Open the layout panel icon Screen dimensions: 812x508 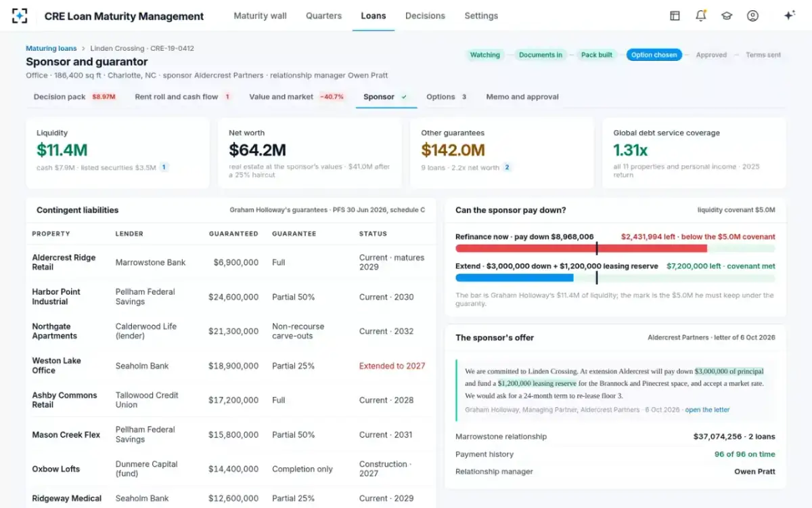point(675,16)
